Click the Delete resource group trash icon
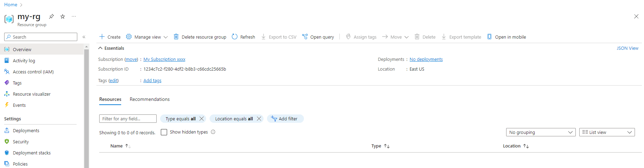 [176, 37]
